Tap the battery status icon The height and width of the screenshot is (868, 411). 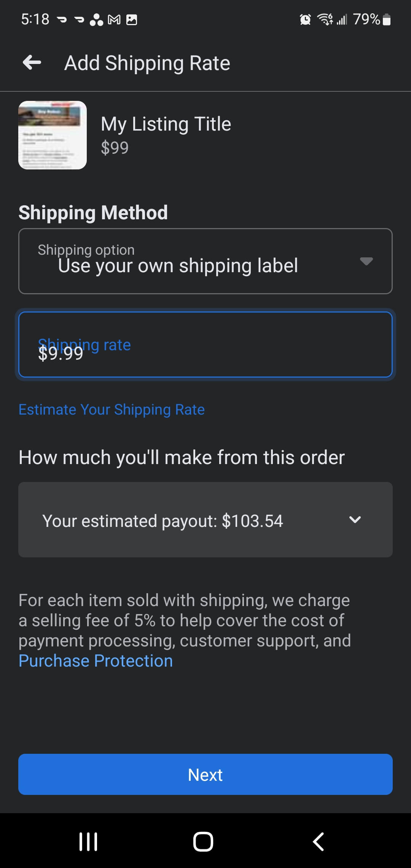(x=387, y=19)
